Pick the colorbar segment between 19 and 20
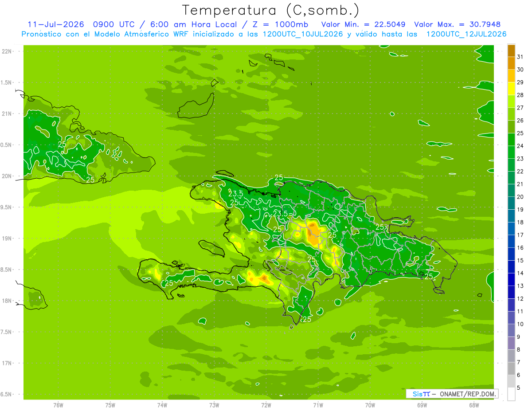 tap(511, 204)
